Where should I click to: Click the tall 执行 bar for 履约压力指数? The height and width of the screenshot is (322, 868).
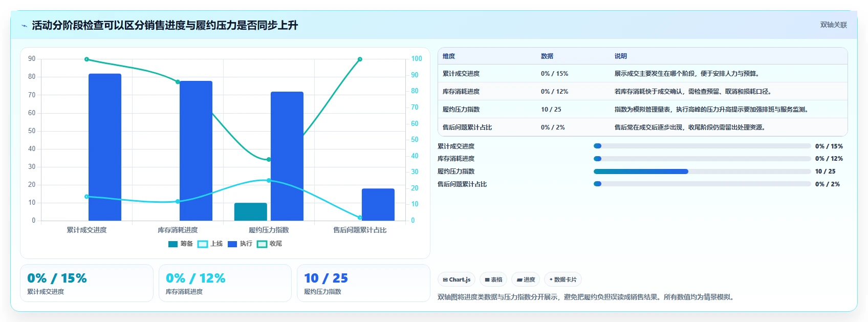(287, 156)
